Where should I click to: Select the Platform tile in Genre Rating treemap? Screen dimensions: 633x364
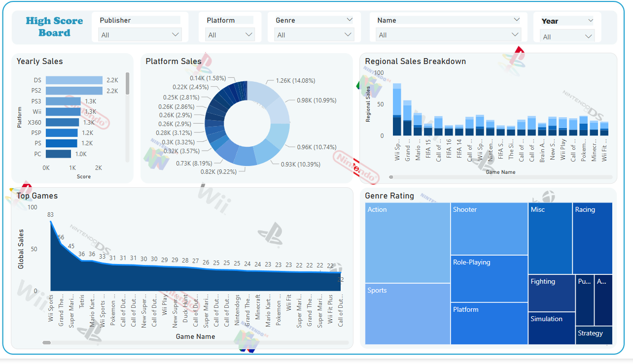click(490, 324)
